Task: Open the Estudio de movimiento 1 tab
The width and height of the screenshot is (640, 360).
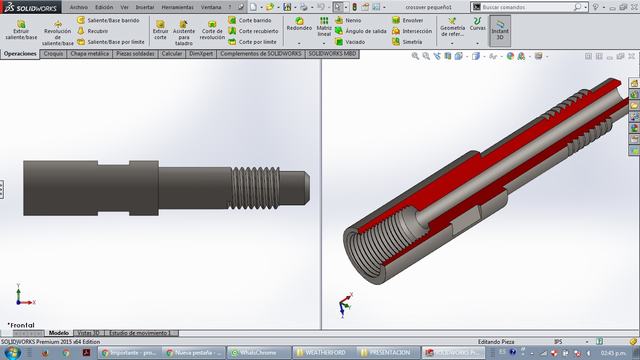Action: click(140, 333)
